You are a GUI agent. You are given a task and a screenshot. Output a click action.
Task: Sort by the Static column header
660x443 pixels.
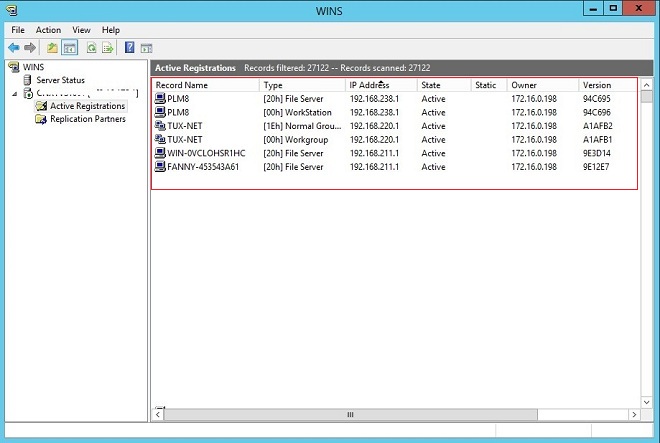[x=489, y=85]
